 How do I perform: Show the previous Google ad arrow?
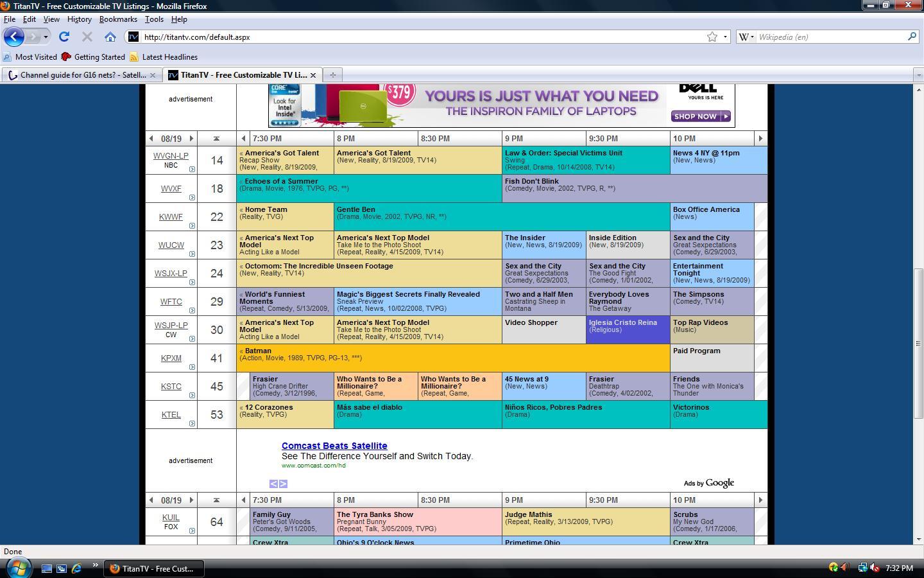click(x=273, y=484)
